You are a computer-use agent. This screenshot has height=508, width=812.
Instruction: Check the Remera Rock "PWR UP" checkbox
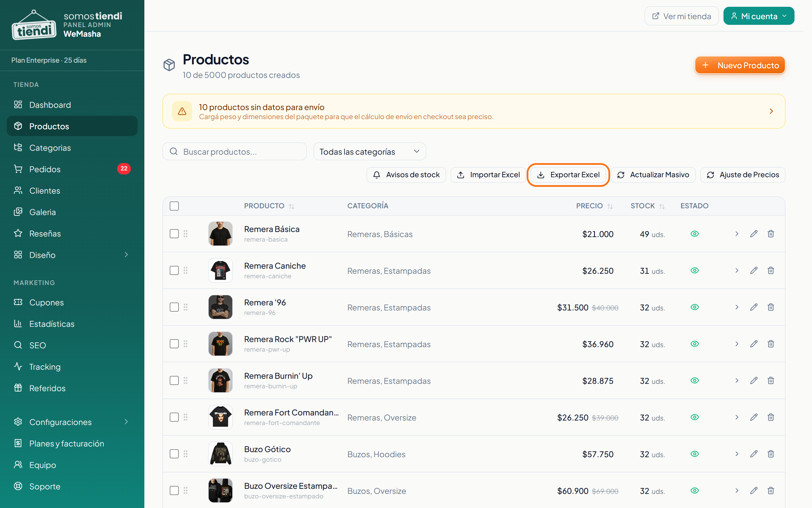tap(174, 344)
